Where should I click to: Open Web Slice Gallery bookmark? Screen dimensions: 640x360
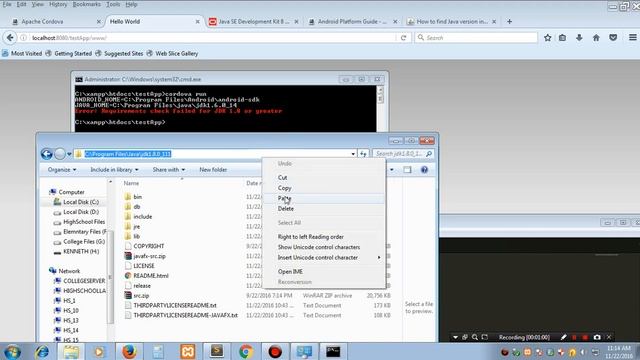click(x=172, y=53)
